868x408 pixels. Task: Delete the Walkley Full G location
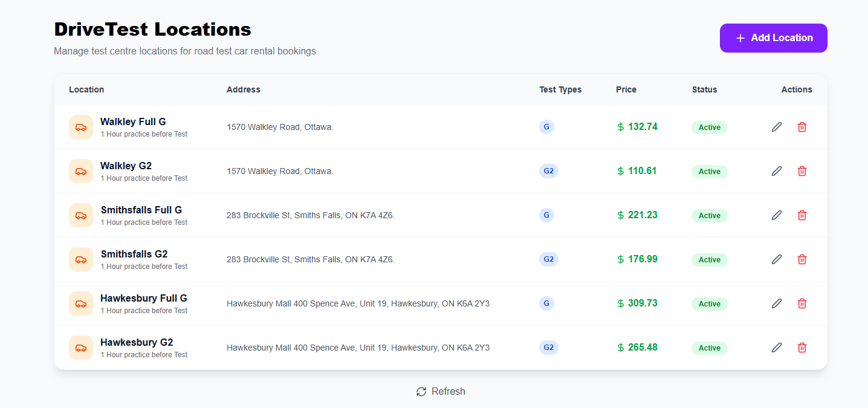tap(802, 127)
